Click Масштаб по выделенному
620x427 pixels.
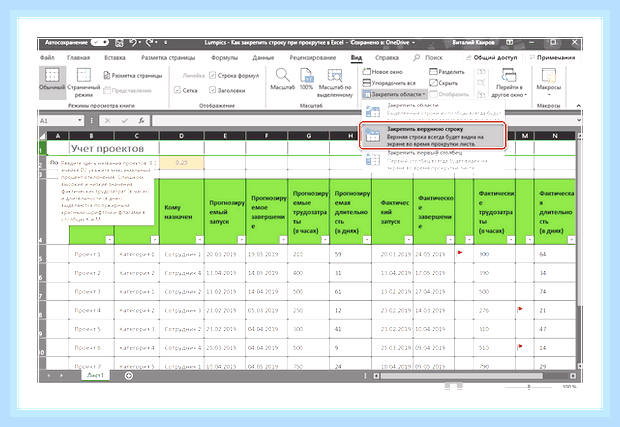335,82
